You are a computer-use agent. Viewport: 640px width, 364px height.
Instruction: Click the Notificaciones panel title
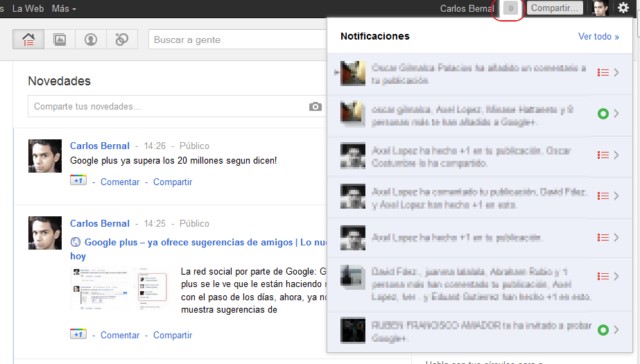(375, 36)
